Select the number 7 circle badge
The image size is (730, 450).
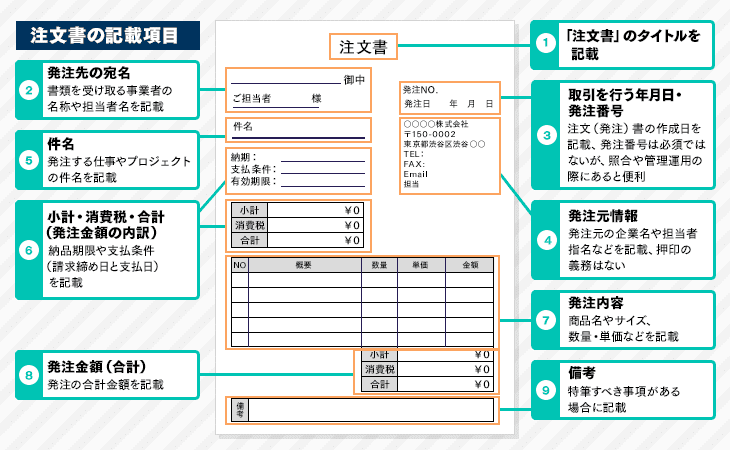(x=545, y=322)
